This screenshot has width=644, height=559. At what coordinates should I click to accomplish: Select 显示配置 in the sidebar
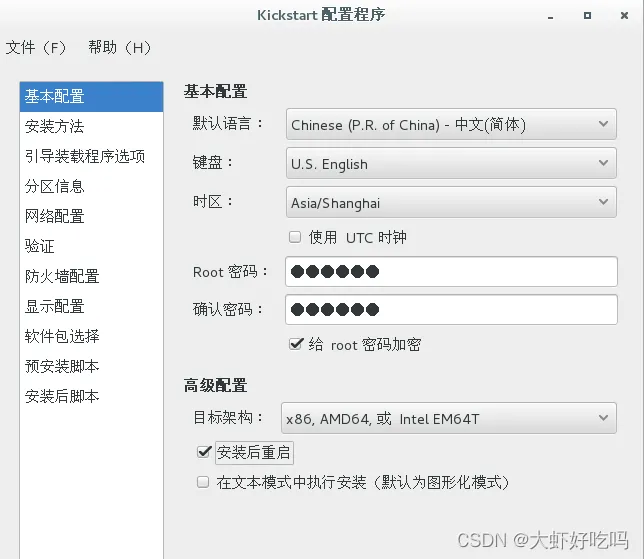point(91,306)
